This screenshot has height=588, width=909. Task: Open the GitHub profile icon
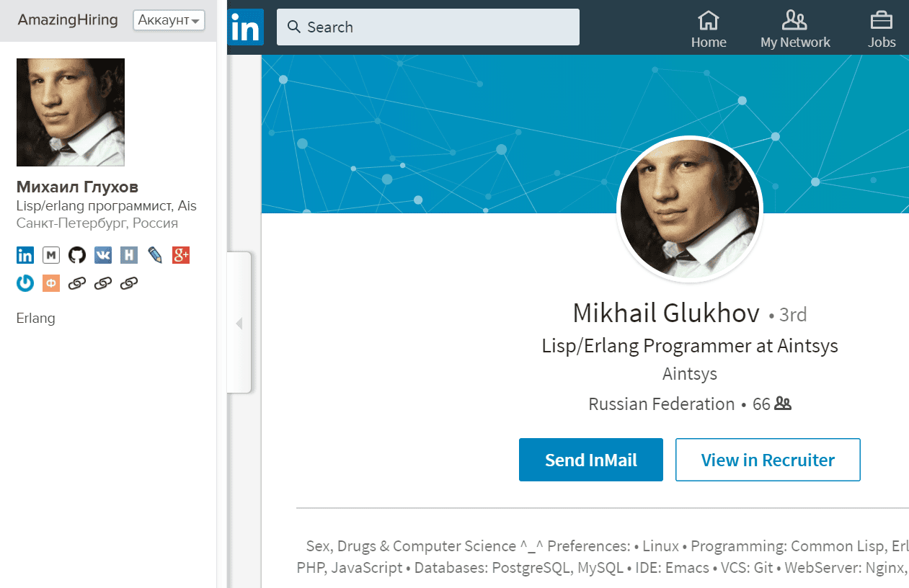coord(77,255)
